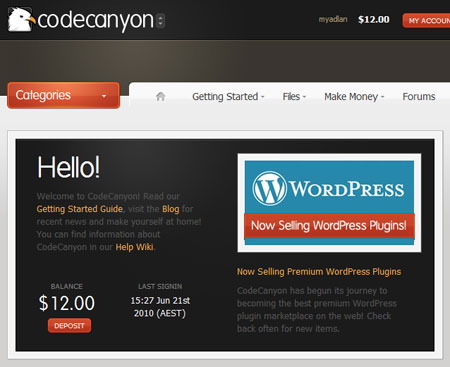Open the Make Money menu
This screenshot has width=450, height=367.
(354, 97)
